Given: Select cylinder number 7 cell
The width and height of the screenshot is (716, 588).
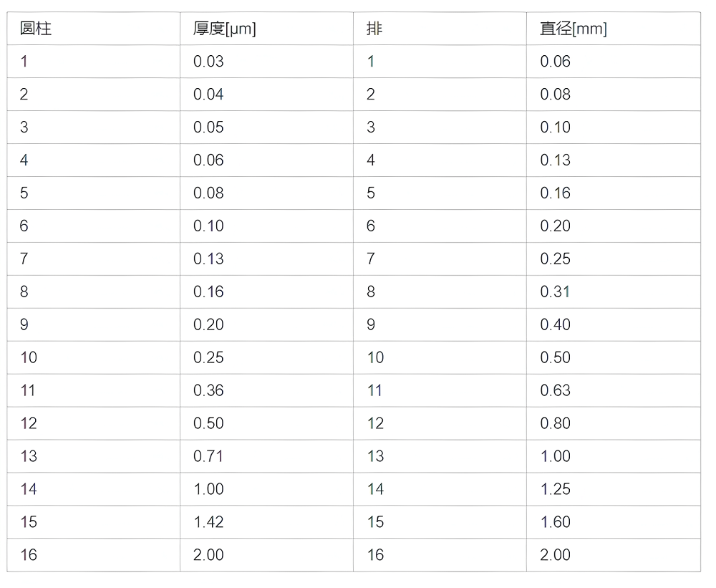Looking at the screenshot, I should tap(24, 259).
